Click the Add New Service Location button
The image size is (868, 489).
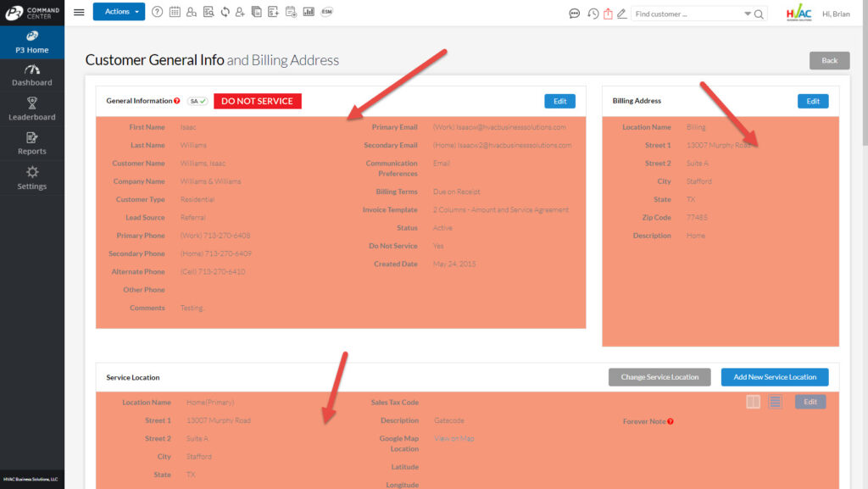775,377
